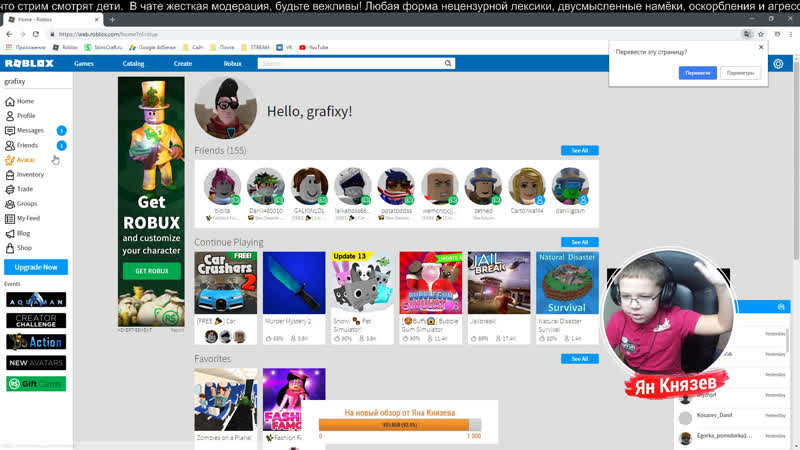Open the Create menu

pyautogui.click(x=183, y=64)
